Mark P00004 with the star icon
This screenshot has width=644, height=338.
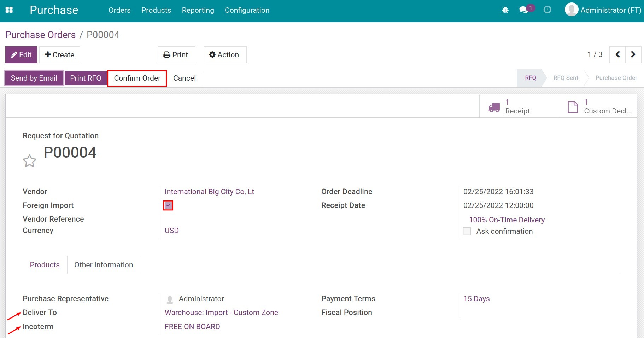[30, 161]
